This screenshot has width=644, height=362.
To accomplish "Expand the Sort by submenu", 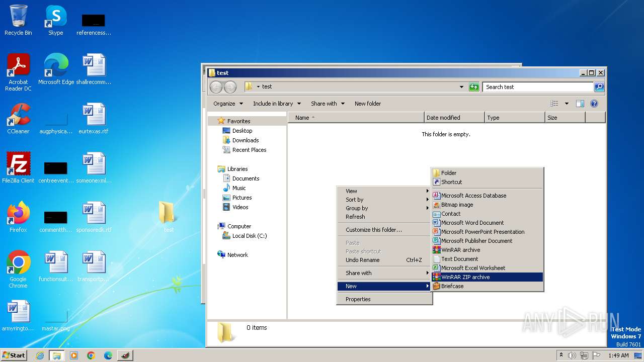I will [384, 200].
